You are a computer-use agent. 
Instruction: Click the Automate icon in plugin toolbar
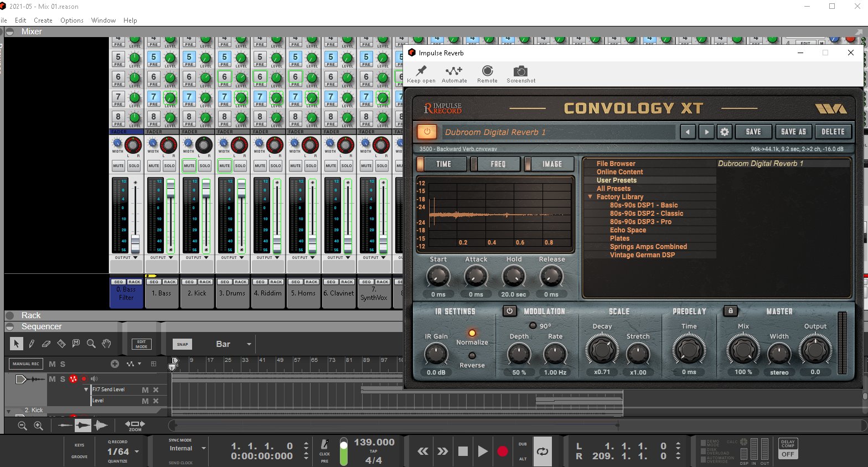(x=454, y=74)
